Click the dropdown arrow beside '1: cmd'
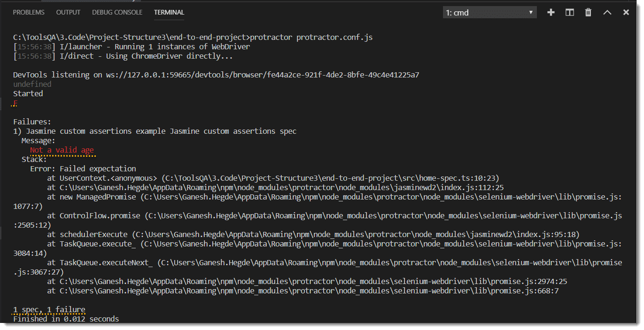The height and width of the screenshot is (330, 644). (531, 12)
